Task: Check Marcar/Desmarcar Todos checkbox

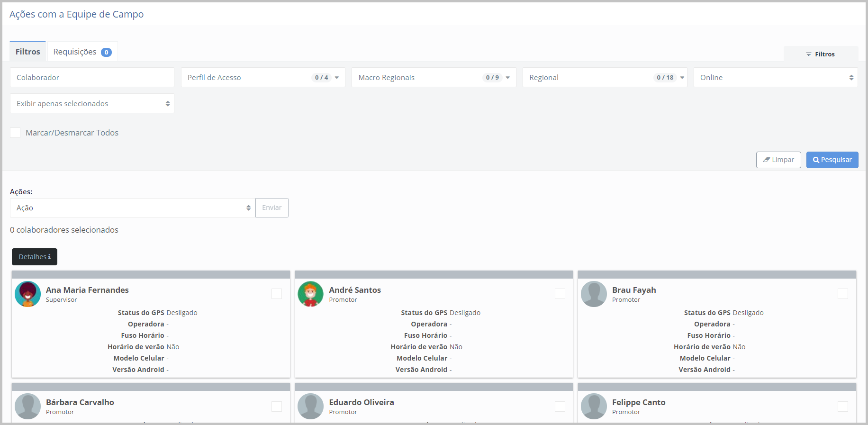Action: click(15, 133)
